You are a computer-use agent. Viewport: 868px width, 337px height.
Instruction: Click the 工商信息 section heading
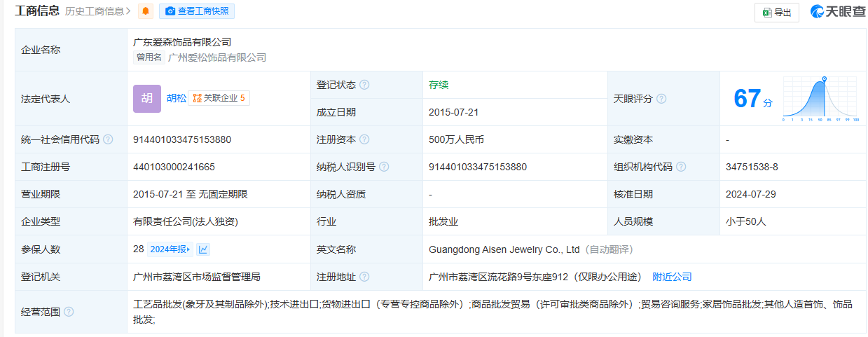(x=37, y=11)
